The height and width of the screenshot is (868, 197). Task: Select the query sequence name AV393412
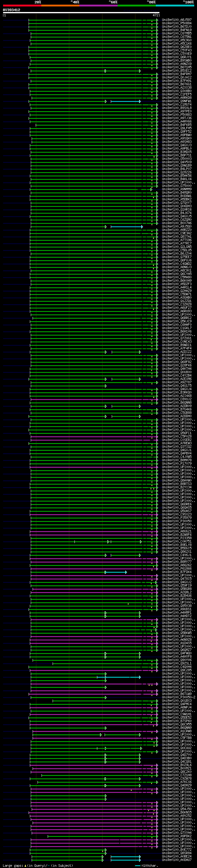coord(11,10)
